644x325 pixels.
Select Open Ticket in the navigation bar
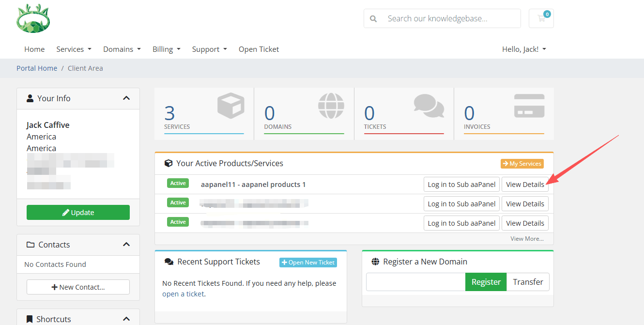point(259,49)
